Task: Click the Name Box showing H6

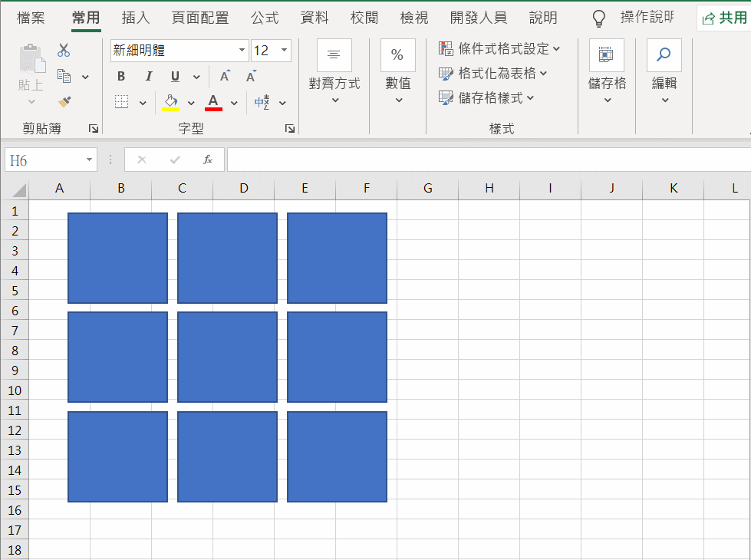Action: [43, 160]
